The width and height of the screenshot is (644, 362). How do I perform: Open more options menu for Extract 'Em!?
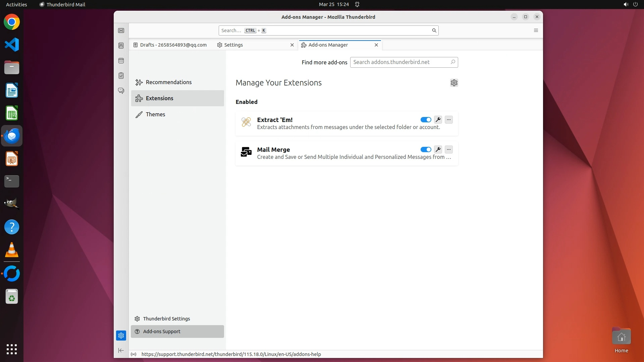448,120
